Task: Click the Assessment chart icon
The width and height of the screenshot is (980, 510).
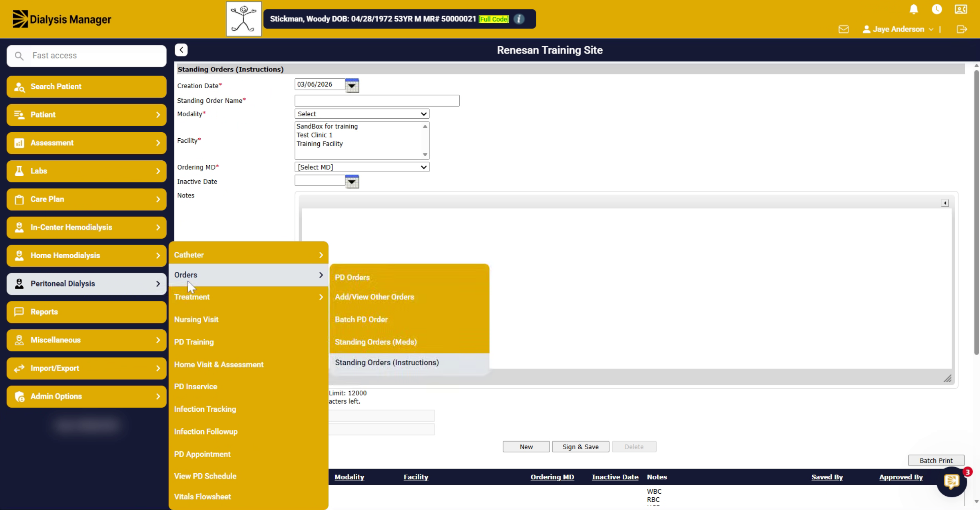Action: pos(19,143)
